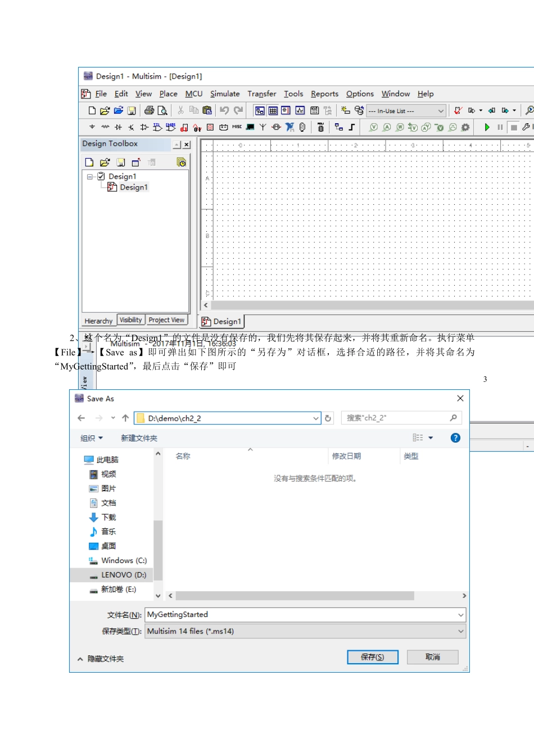Image resolution: width=534 pixels, height=756 pixels.
Task: Open MCU menu
Action: tap(194, 94)
